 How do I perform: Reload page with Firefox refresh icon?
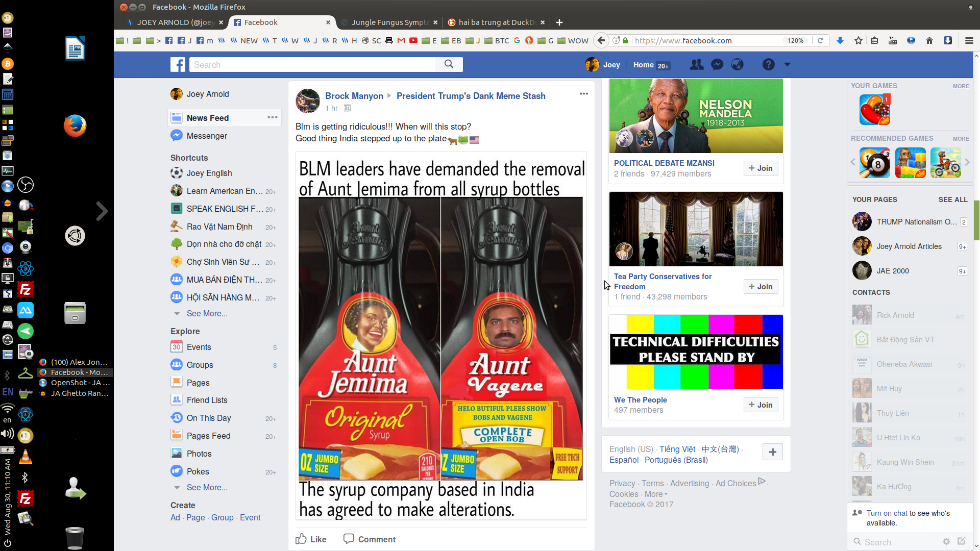tap(820, 40)
